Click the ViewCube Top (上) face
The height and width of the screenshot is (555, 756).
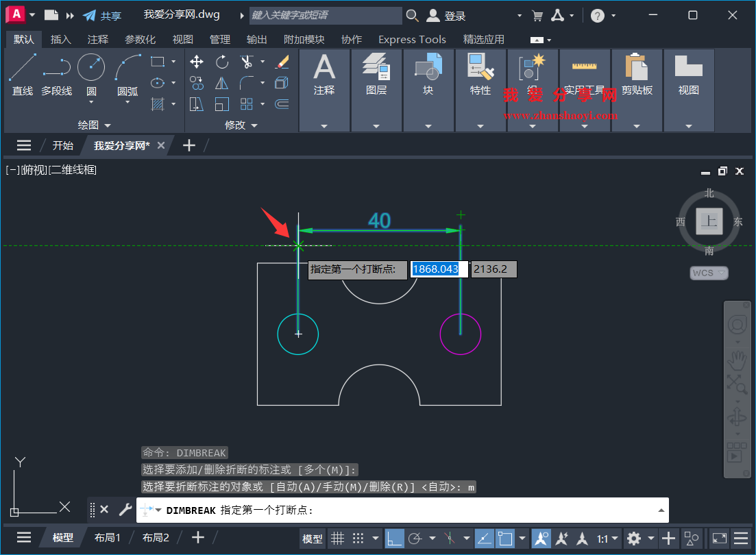709,221
